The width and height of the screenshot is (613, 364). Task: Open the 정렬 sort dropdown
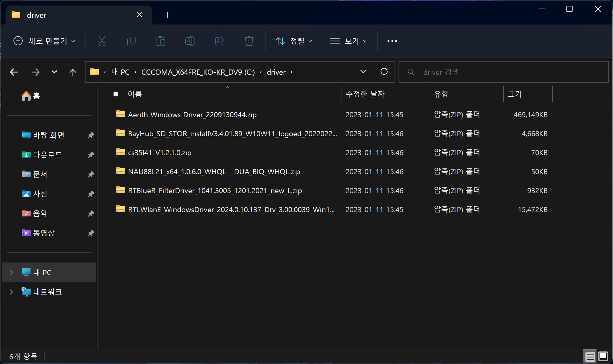294,41
